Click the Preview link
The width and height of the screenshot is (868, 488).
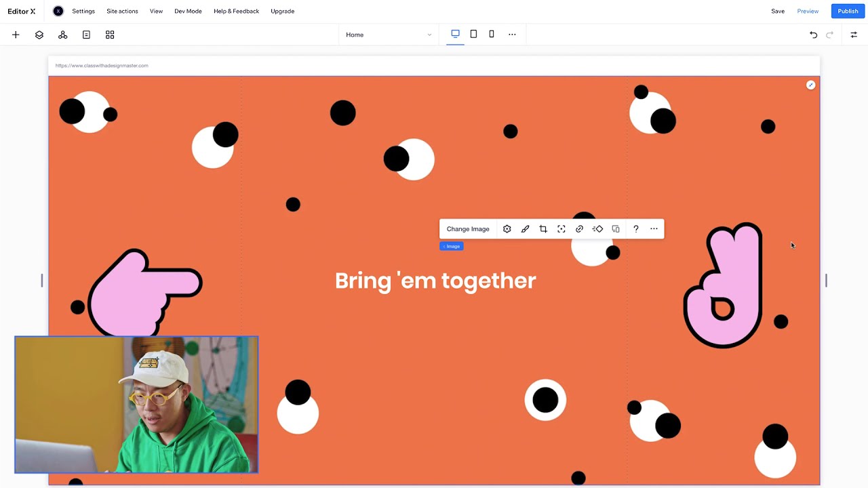pos(808,11)
